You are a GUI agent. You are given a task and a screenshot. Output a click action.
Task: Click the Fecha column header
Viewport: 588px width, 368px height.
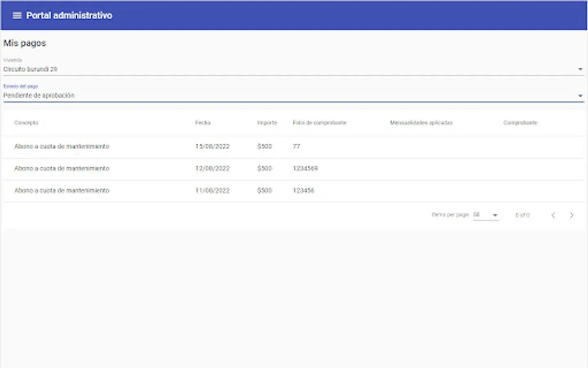coord(203,123)
